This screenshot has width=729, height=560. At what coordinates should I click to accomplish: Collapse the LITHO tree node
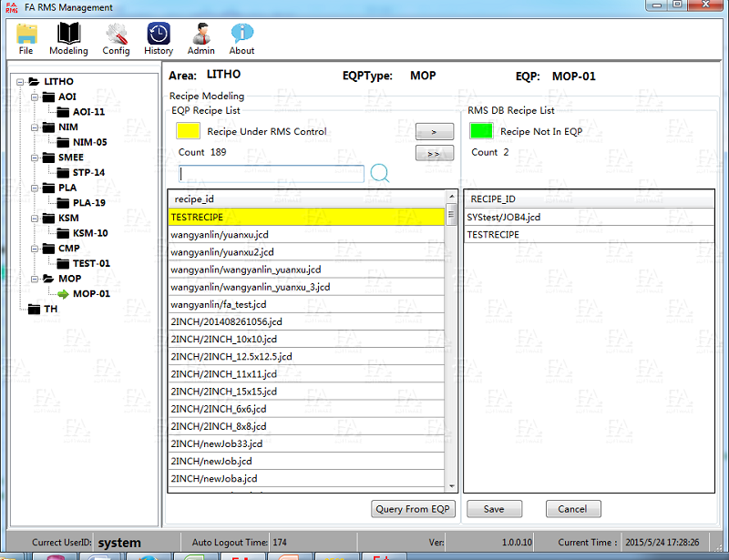pos(19,82)
